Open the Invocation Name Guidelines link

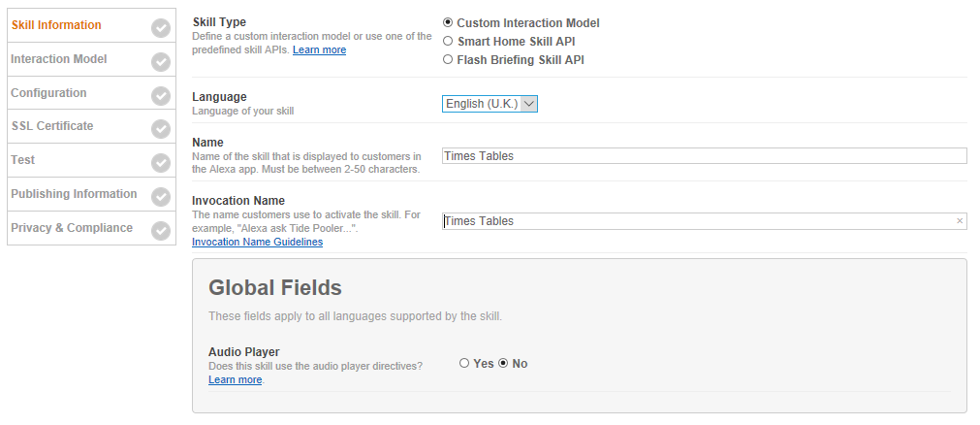click(x=257, y=242)
